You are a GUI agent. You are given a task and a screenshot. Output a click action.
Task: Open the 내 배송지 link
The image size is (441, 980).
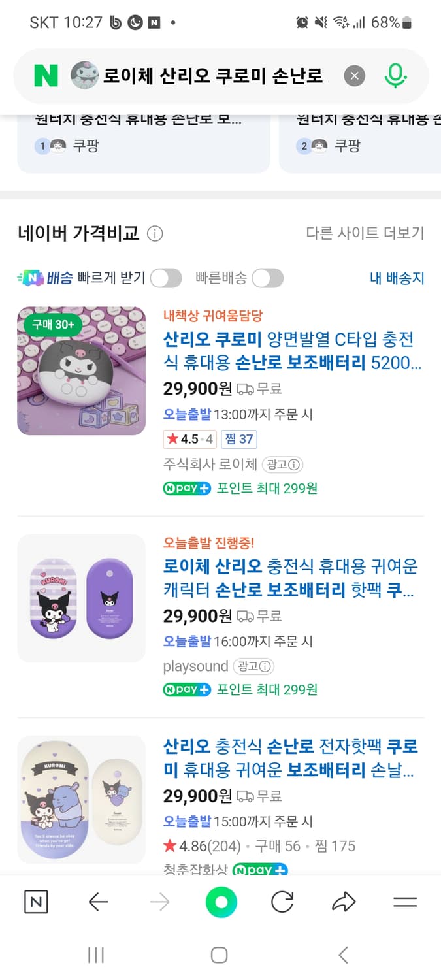coord(398,278)
